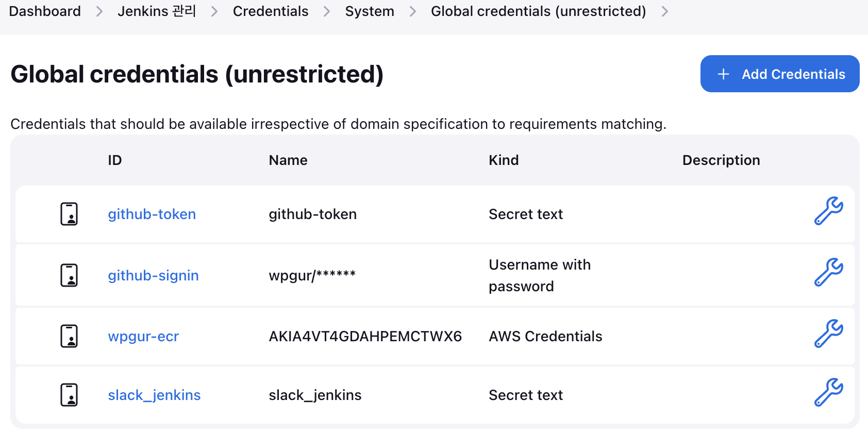Click credential icon beside github-signin

(69, 275)
